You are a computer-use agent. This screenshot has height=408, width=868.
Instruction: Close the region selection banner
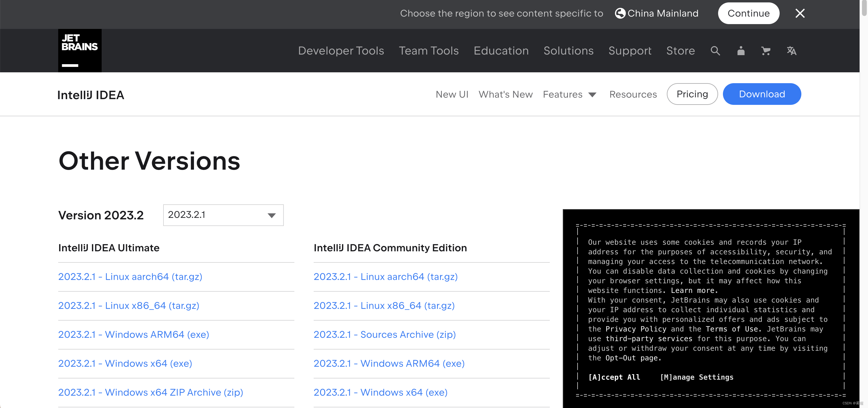point(799,13)
